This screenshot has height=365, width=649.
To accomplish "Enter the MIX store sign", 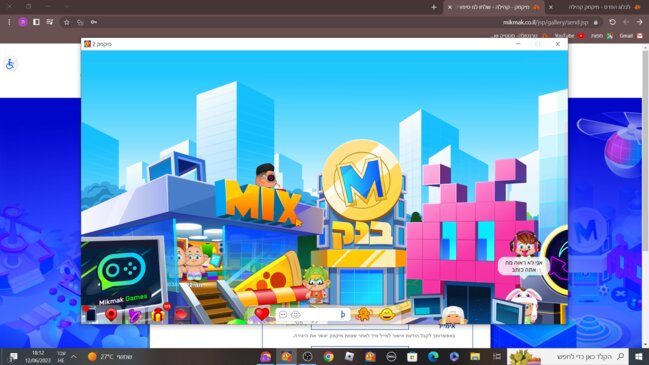I will [x=262, y=203].
